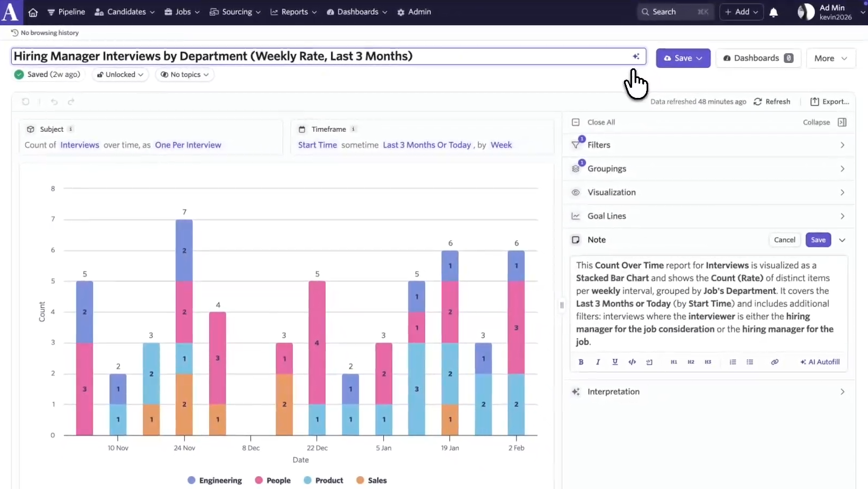Run AI Autofill for the note
868x489 pixels.
[x=820, y=362]
